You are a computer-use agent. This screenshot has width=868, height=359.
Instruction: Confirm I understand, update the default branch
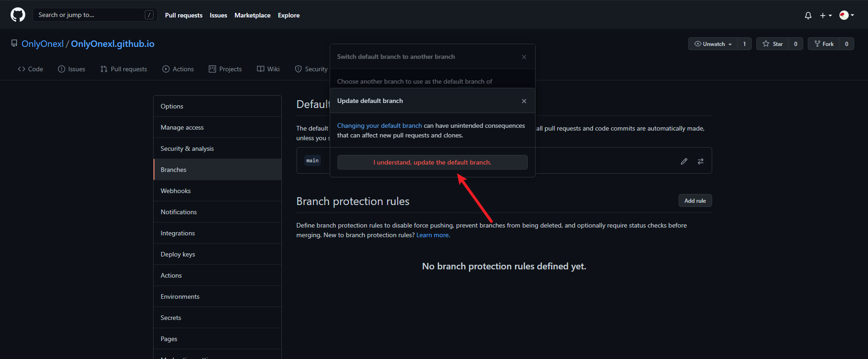click(x=432, y=162)
